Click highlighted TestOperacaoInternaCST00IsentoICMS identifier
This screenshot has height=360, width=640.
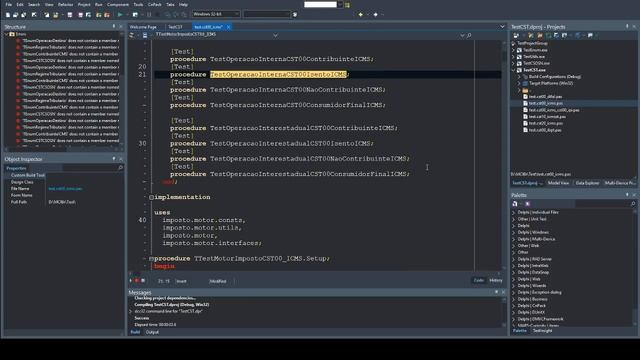(278, 74)
